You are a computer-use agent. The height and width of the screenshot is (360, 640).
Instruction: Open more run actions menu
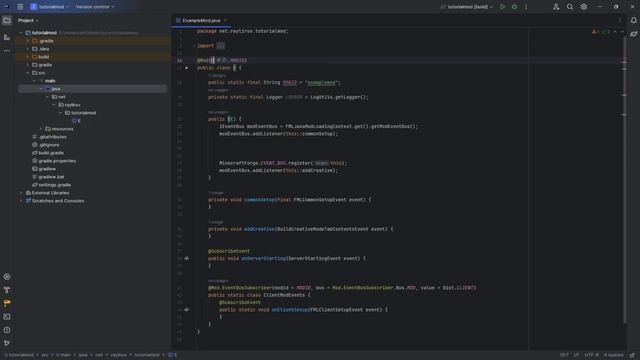coord(526,7)
